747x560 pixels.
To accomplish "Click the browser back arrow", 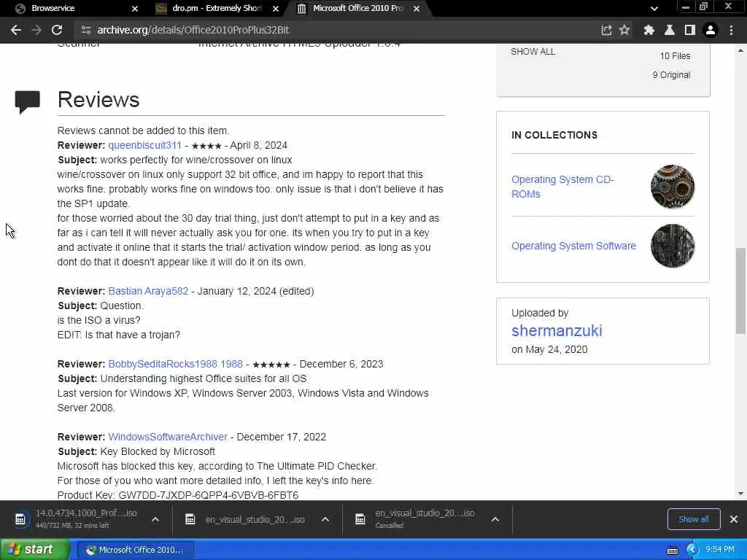I will [16, 30].
